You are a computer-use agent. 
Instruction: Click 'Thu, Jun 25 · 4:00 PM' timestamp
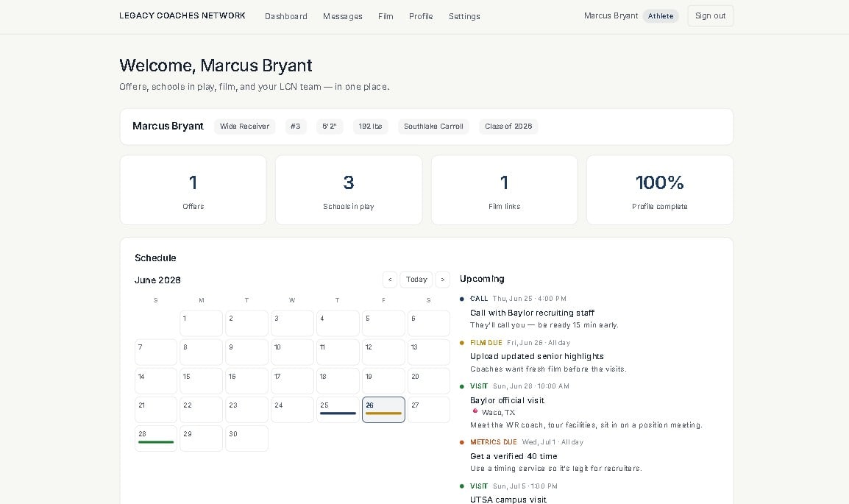point(530,299)
